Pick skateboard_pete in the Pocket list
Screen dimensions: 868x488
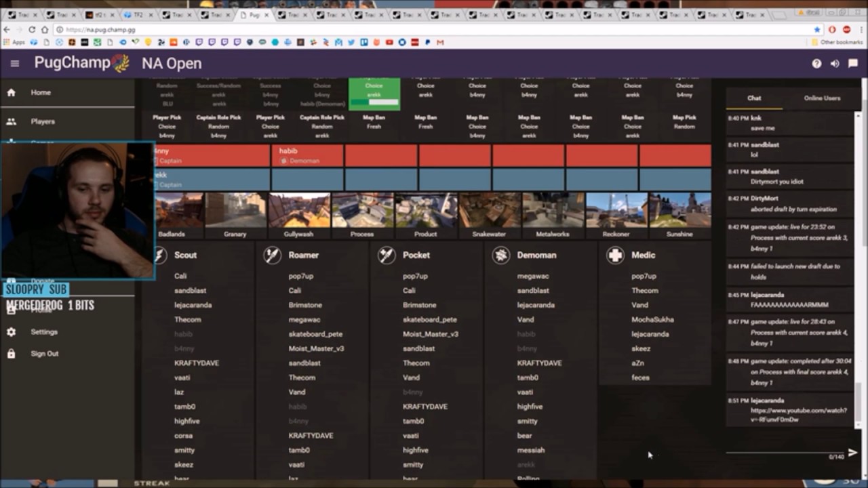(x=430, y=320)
